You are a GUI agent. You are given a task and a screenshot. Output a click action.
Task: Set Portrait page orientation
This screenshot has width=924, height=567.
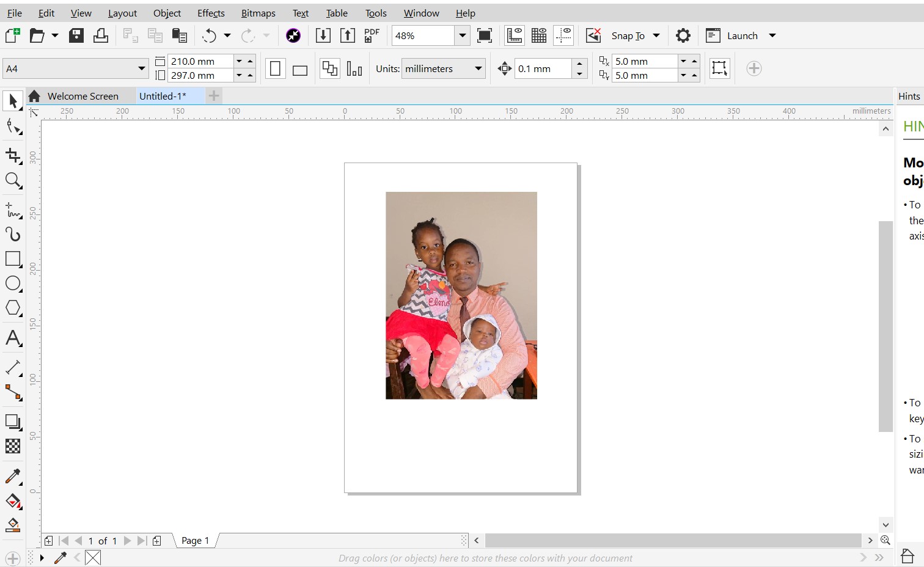[275, 68]
